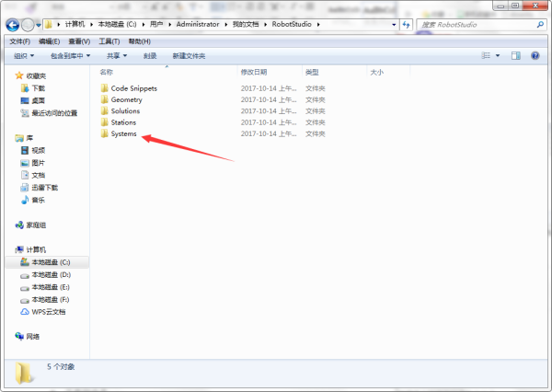This screenshot has width=552, height=392.
Task: Sort by the 修改日期 column header
Action: [254, 72]
